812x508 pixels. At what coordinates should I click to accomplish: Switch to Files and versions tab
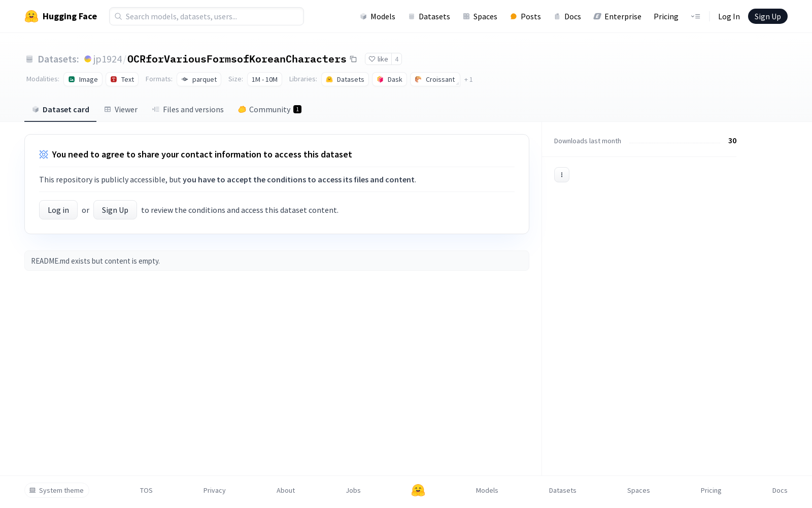coord(188,109)
